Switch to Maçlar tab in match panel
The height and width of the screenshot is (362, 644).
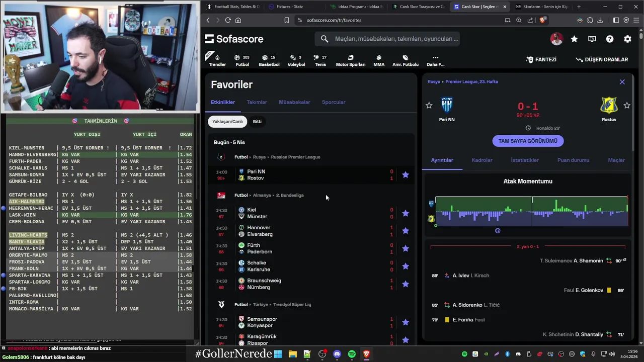pos(616,160)
